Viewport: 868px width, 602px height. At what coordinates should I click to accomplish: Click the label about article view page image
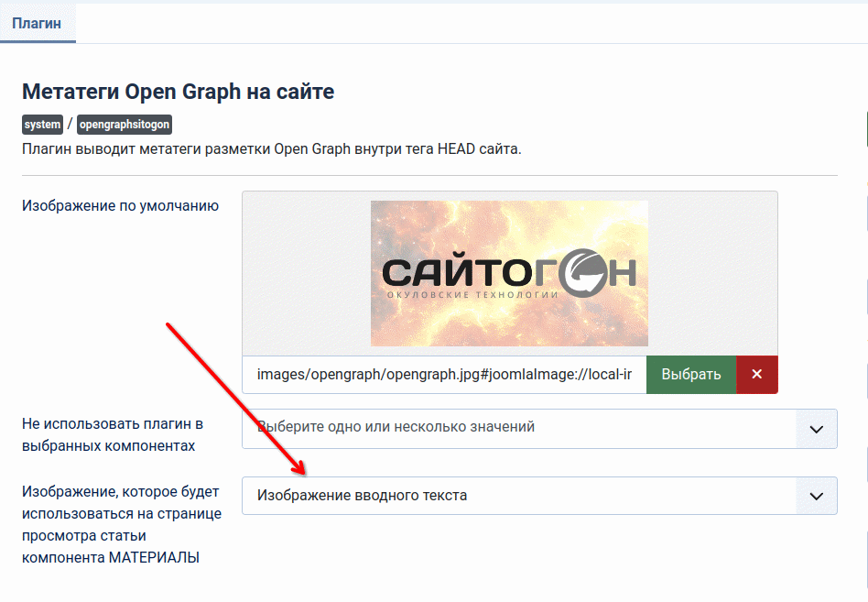pyautogui.click(x=122, y=524)
